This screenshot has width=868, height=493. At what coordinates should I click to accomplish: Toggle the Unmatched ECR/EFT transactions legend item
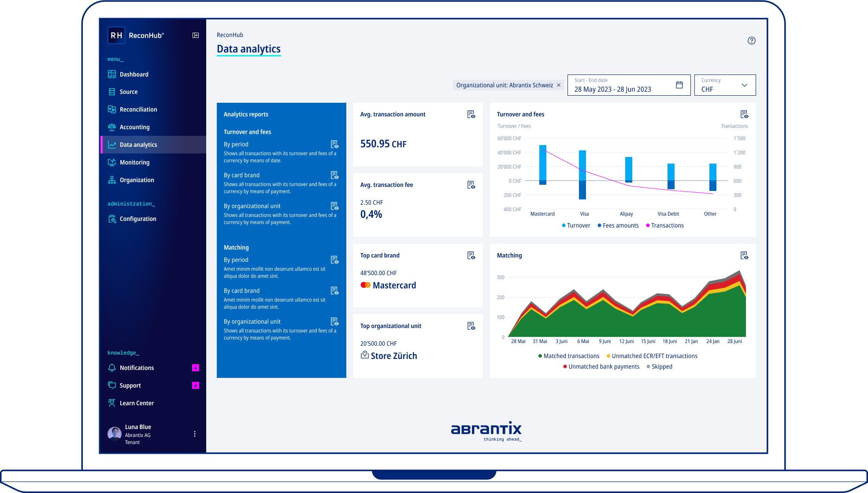coord(652,356)
